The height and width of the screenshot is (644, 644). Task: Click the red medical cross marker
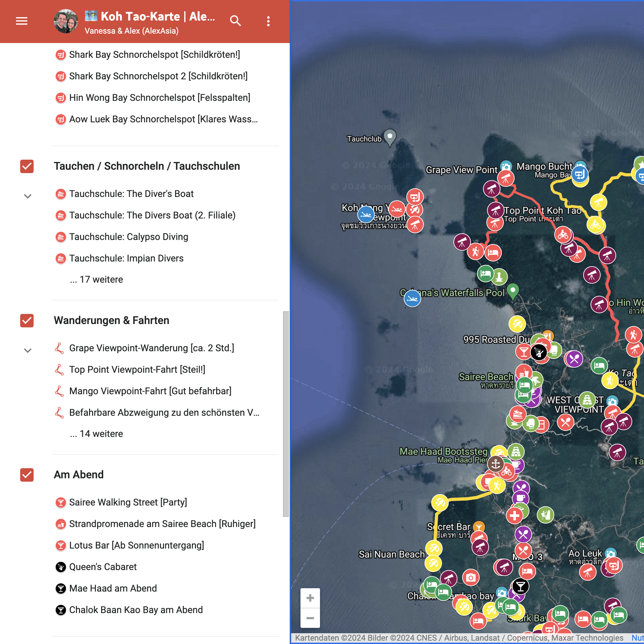coord(514,516)
